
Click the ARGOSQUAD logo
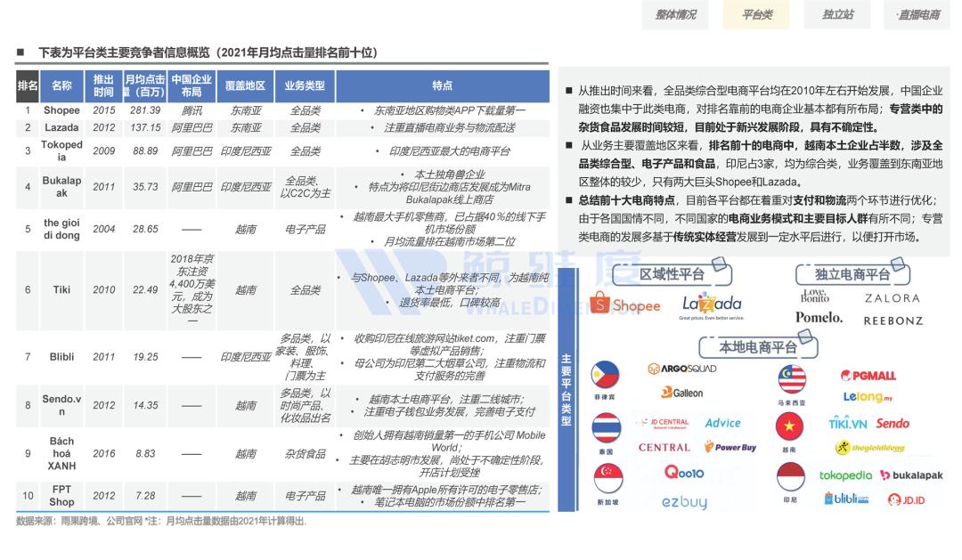click(x=682, y=369)
